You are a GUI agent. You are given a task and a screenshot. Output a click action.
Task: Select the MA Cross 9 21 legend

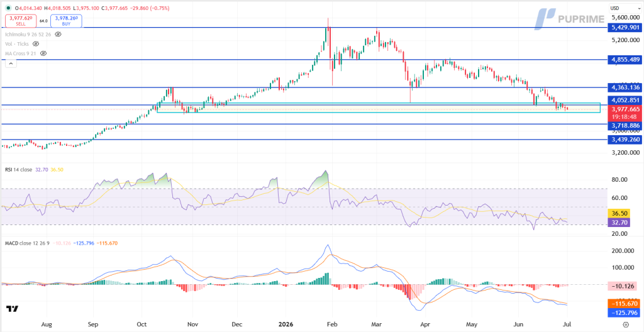click(x=22, y=53)
